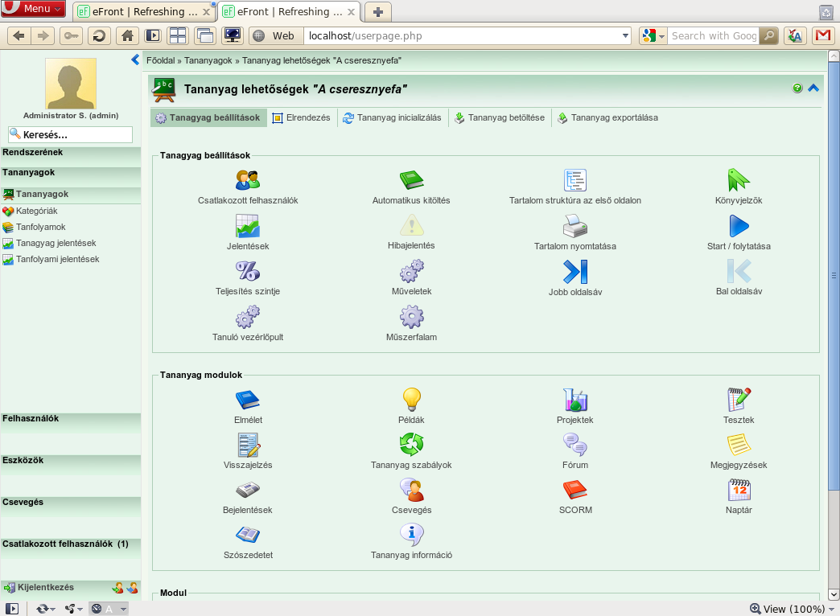Collapse the left sidebar with blue arrow
Viewport: 840px width, 616px height.
point(135,60)
